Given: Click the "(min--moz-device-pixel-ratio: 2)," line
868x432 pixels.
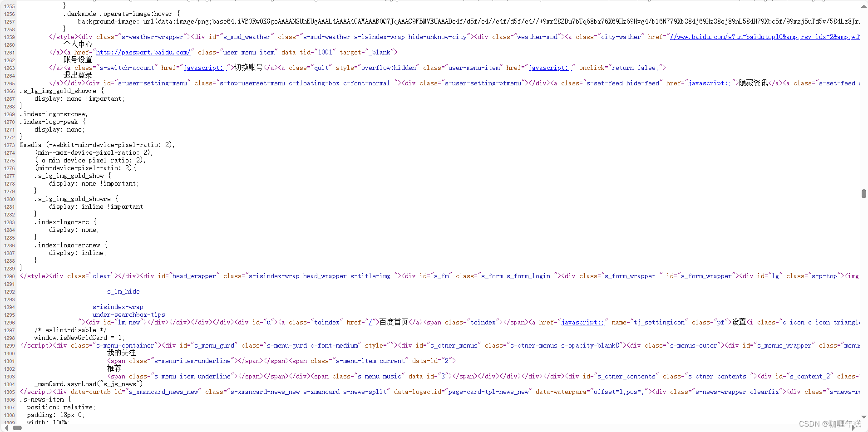Looking at the screenshot, I should pyautogui.click(x=94, y=152).
